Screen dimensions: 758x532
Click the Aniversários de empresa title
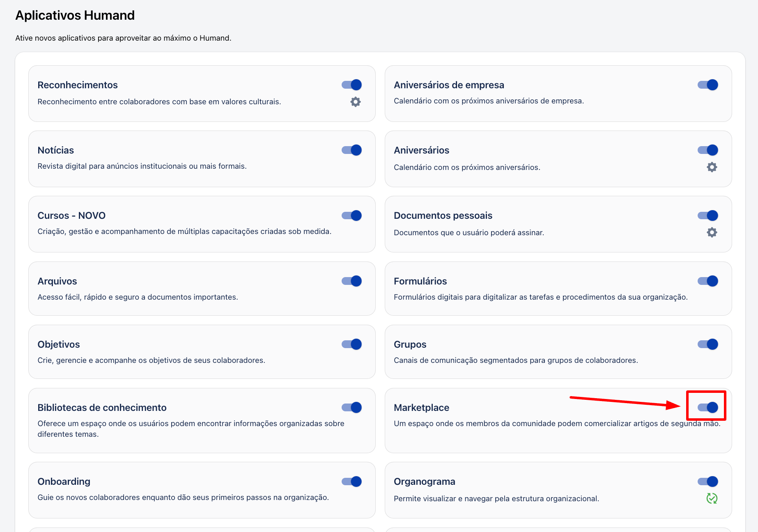449,85
